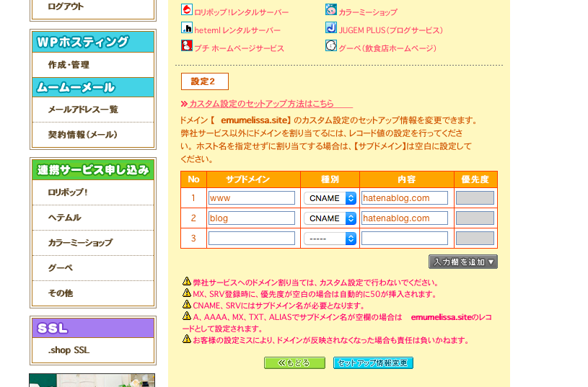Viewport: 588px width, 387px height.
Task: Click the ムームーメール section header
Action: click(x=93, y=87)
